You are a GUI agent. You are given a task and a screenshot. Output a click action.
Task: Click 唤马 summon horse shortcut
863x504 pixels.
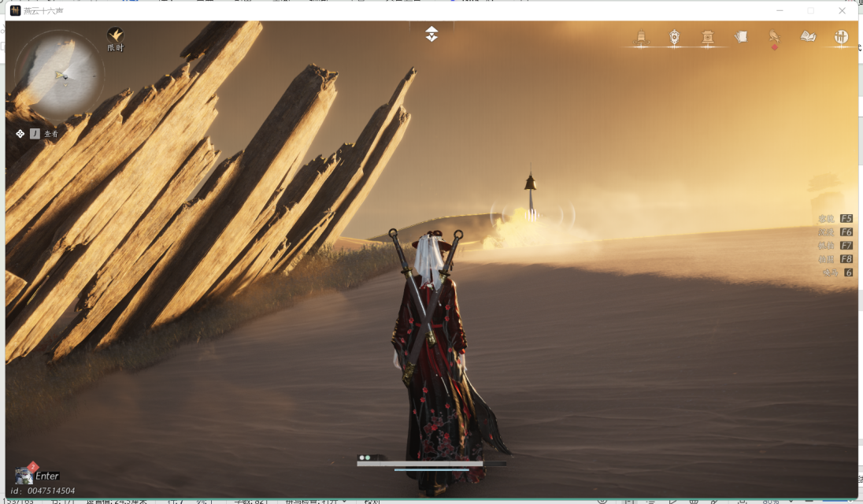tap(838, 272)
